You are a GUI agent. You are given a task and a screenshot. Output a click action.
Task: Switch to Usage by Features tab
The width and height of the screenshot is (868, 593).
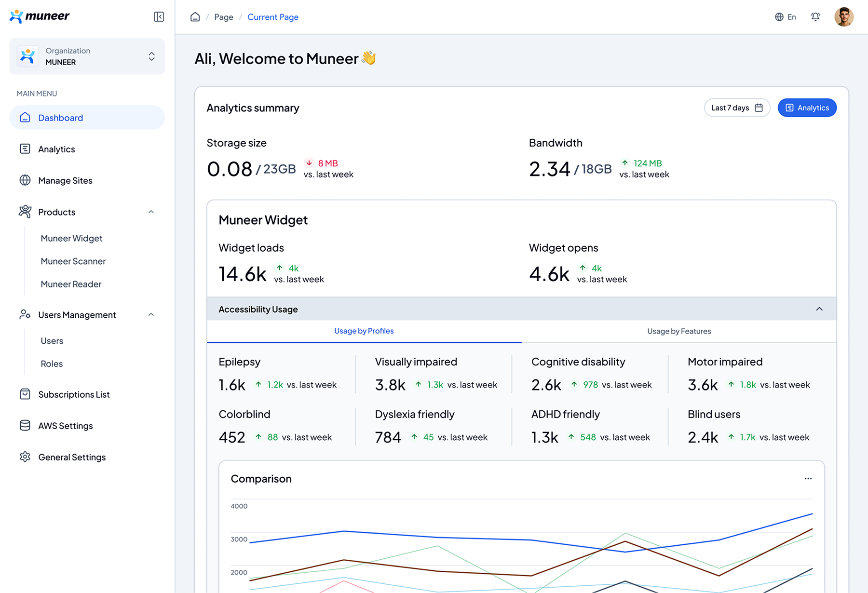679,331
